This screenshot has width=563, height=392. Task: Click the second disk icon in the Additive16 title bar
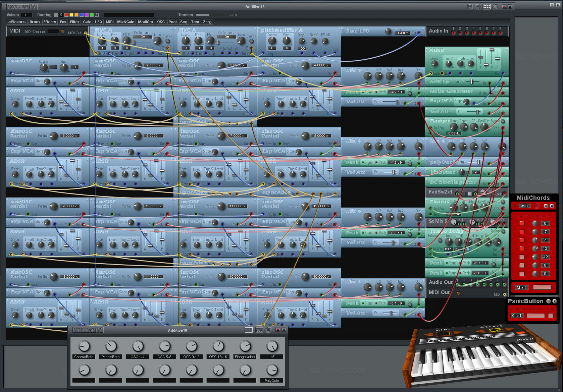click(x=477, y=7)
